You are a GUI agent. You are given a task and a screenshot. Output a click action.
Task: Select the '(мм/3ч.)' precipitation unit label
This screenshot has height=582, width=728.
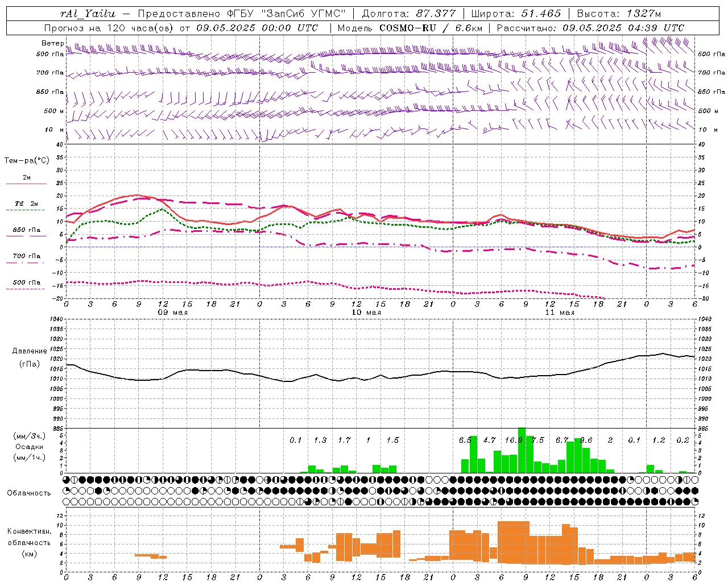point(29,436)
